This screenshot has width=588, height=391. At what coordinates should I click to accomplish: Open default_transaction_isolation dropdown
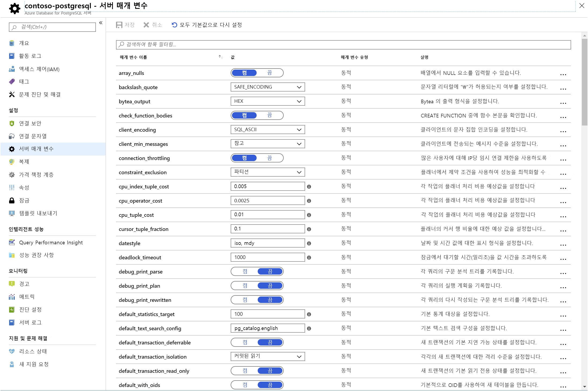click(x=267, y=356)
